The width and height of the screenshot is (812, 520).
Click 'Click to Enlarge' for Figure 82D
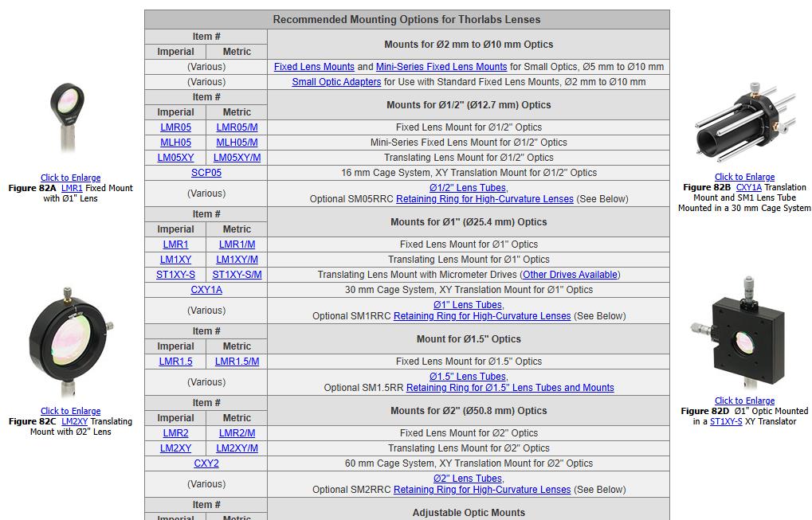tap(745, 401)
